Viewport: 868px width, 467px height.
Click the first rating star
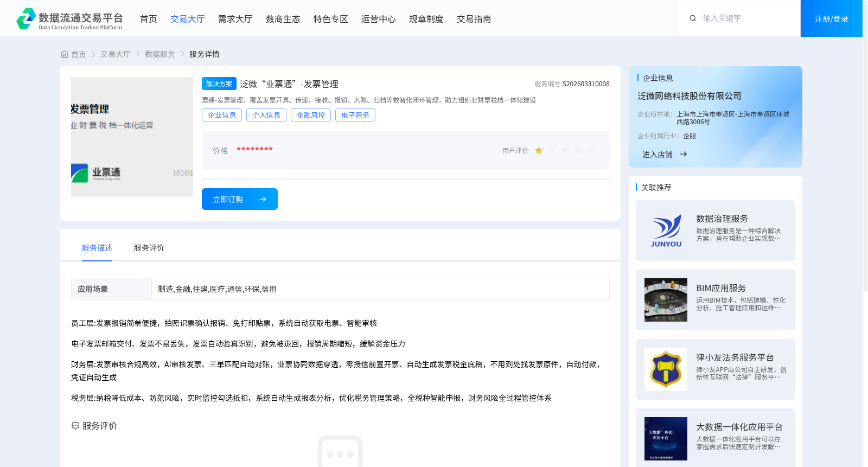[539, 151]
